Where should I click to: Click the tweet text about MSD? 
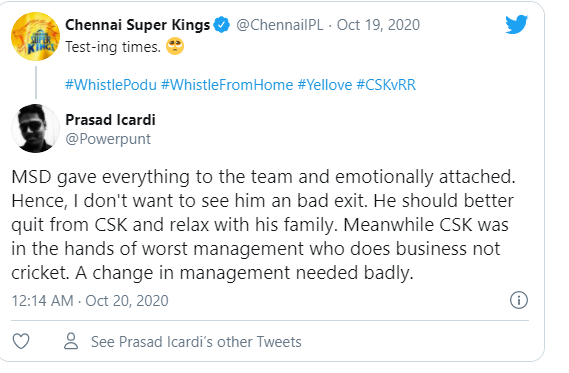pyautogui.click(x=263, y=225)
